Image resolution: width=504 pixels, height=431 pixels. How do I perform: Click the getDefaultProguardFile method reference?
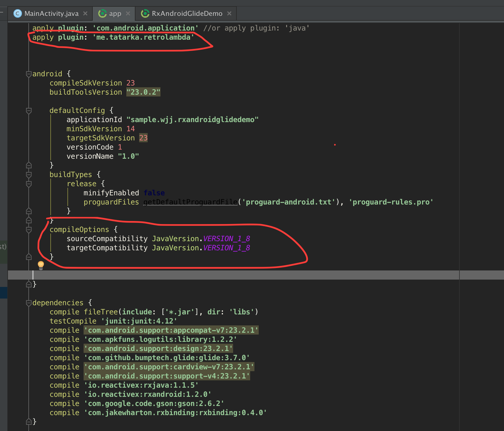pos(190,202)
